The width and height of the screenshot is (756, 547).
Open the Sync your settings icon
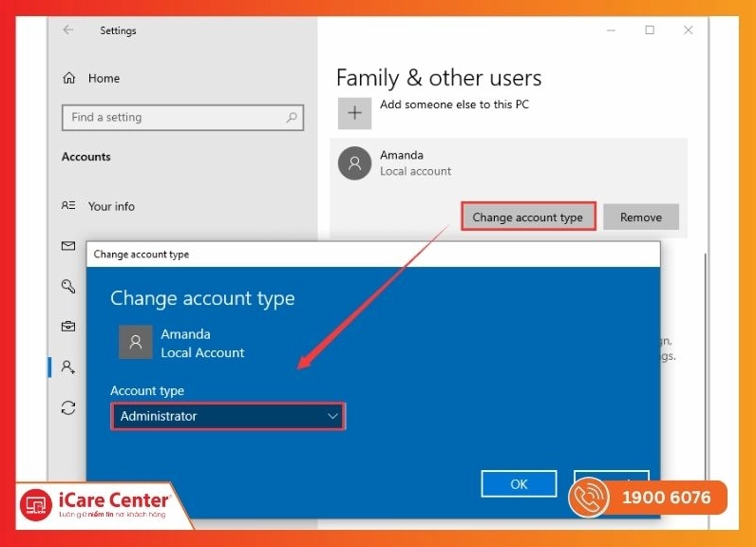tap(68, 407)
